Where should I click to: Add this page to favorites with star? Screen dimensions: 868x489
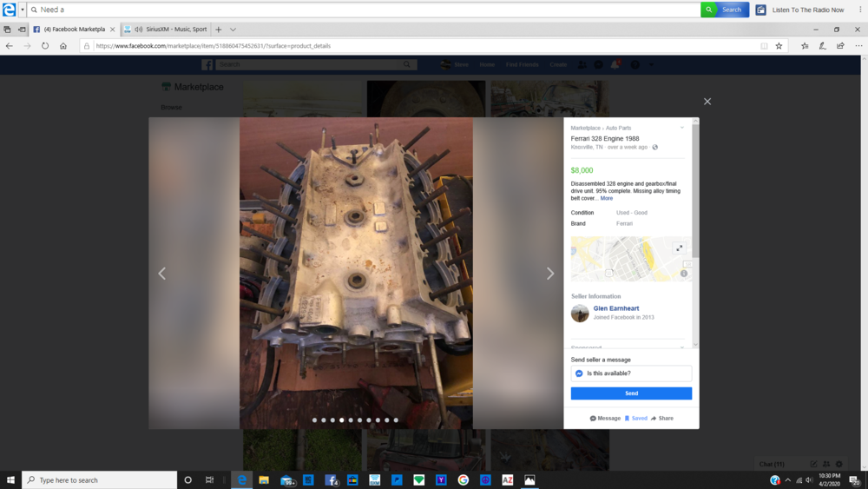(x=779, y=46)
